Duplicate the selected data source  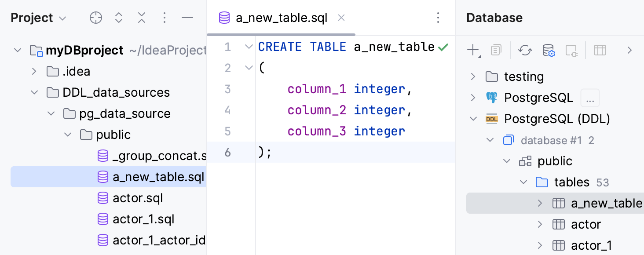coord(496,51)
